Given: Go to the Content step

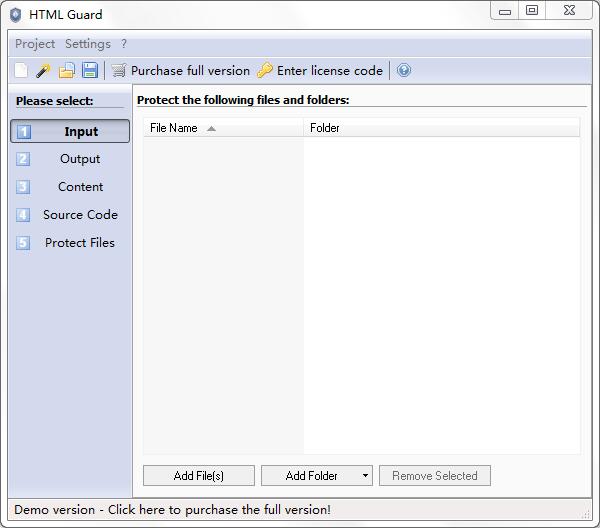Looking at the screenshot, I should pos(70,187).
